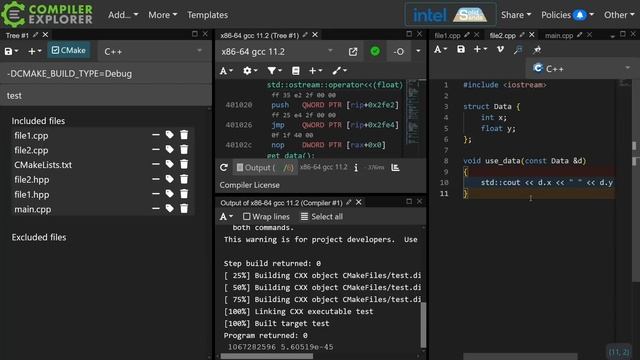
Task: Open editor add plus dropdown
Action: [480, 49]
